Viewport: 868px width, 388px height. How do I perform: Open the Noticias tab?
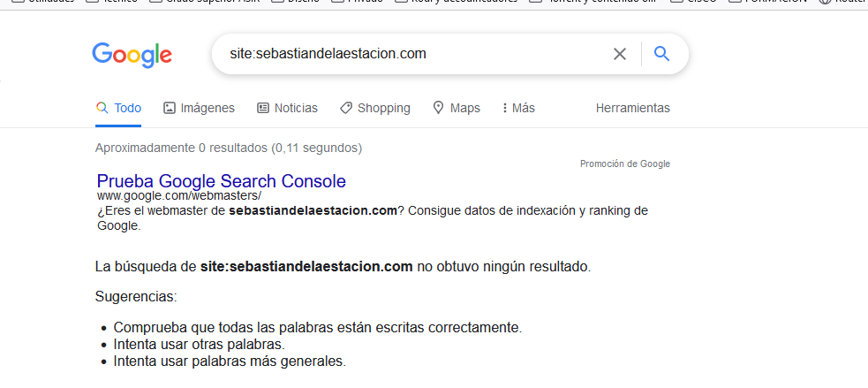coord(287,108)
